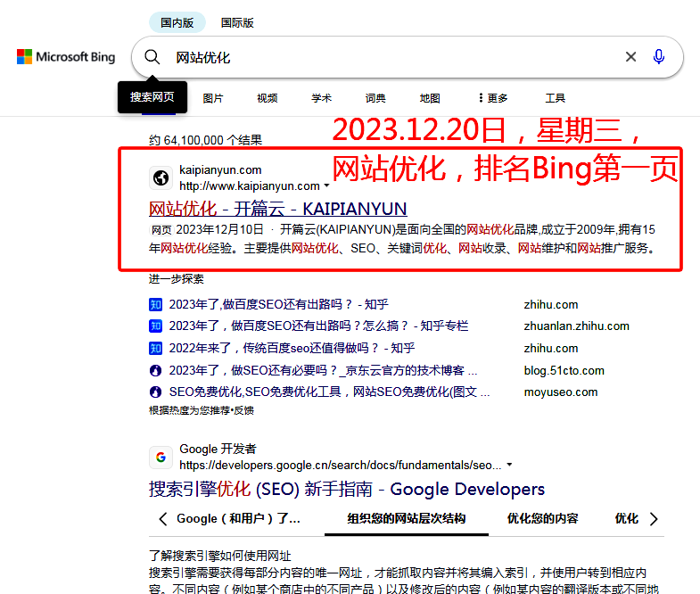Open the 网站优化 - 开篇云 result link
700x594 pixels.
tap(277, 209)
